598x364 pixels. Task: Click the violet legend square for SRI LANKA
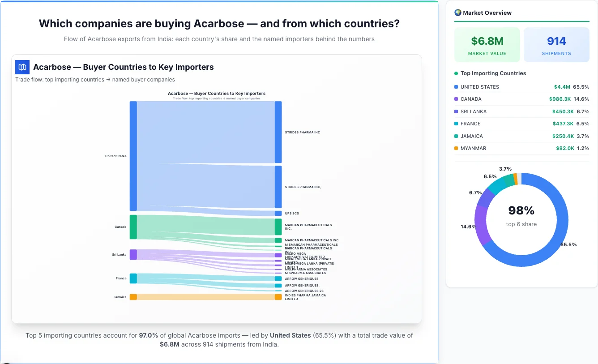click(x=455, y=111)
